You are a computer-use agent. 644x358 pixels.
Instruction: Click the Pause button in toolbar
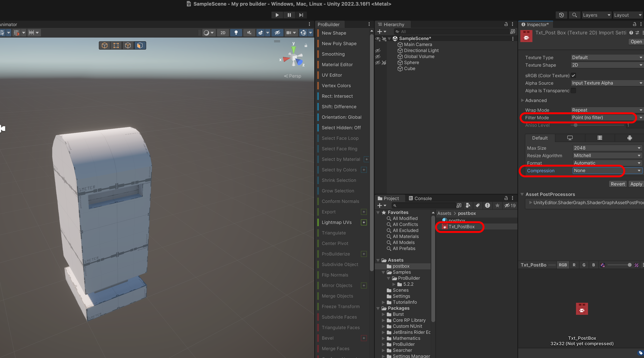tap(289, 15)
